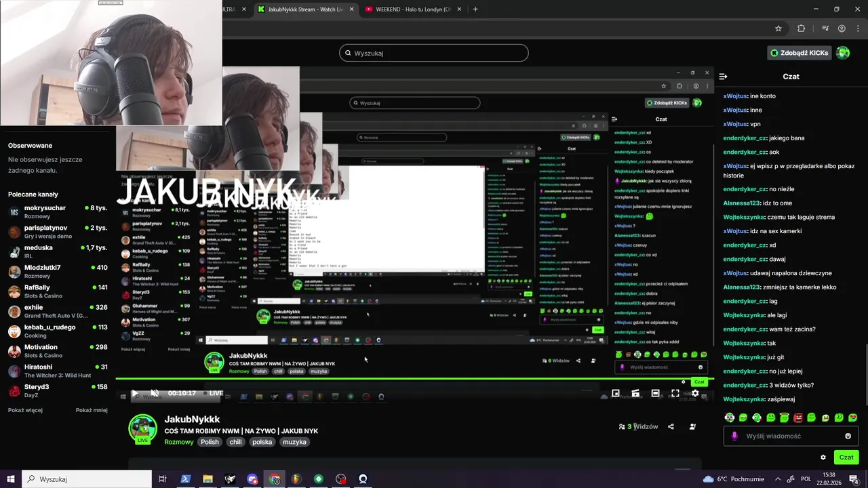Open recommended channel Mlodziutki7

tap(58, 271)
